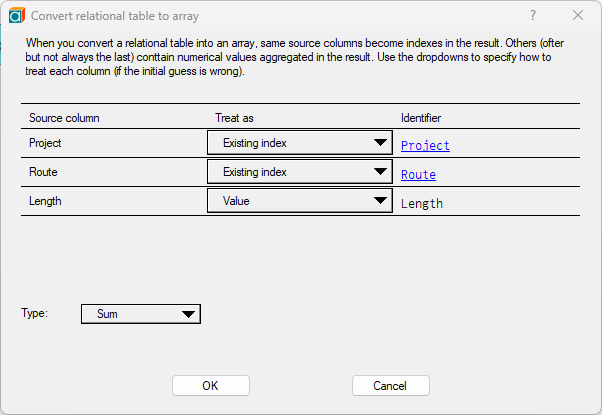
Task: Follow the Project identifier link
Action: pos(425,146)
